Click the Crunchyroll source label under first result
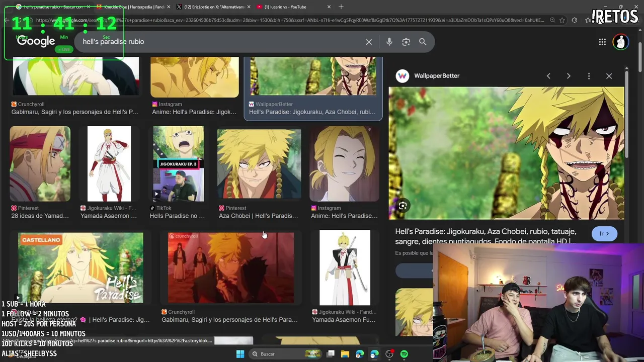The image size is (644, 362). click(x=31, y=104)
